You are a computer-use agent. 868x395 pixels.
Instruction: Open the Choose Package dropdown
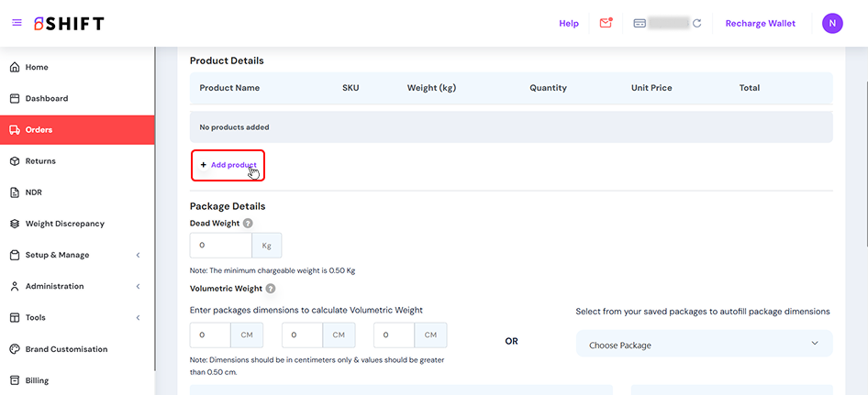(704, 344)
